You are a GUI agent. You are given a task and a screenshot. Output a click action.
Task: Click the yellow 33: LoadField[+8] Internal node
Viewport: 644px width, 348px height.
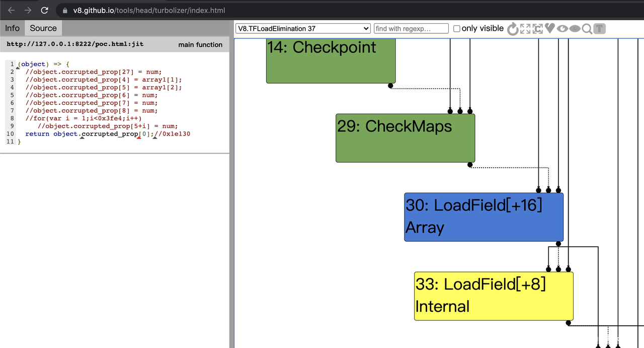[x=493, y=296]
